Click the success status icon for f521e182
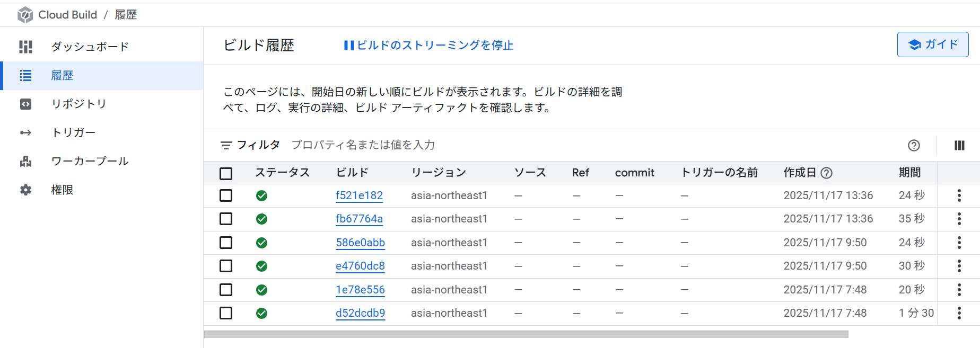The height and width of the screenshot is (348, 980). (x=261, y=196)
